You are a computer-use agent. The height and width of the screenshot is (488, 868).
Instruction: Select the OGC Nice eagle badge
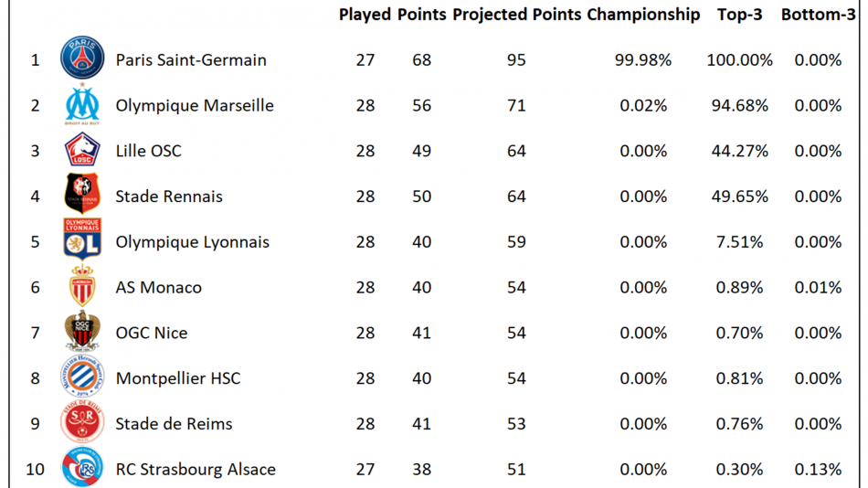click(x=82, y=331)
